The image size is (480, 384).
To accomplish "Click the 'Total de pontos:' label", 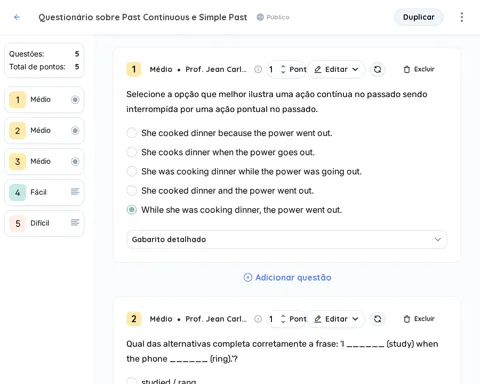I will pos(37,67).
